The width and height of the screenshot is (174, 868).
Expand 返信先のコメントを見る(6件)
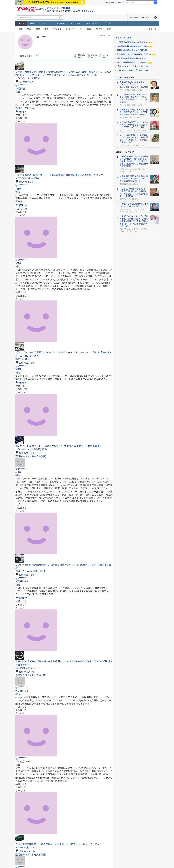[31, 675]
